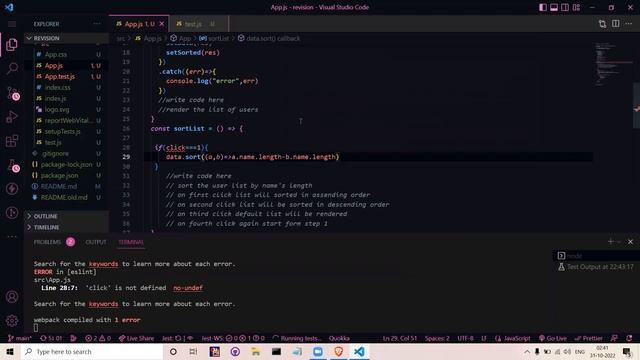Click the no-undef link in terminal

coord(188,288)
